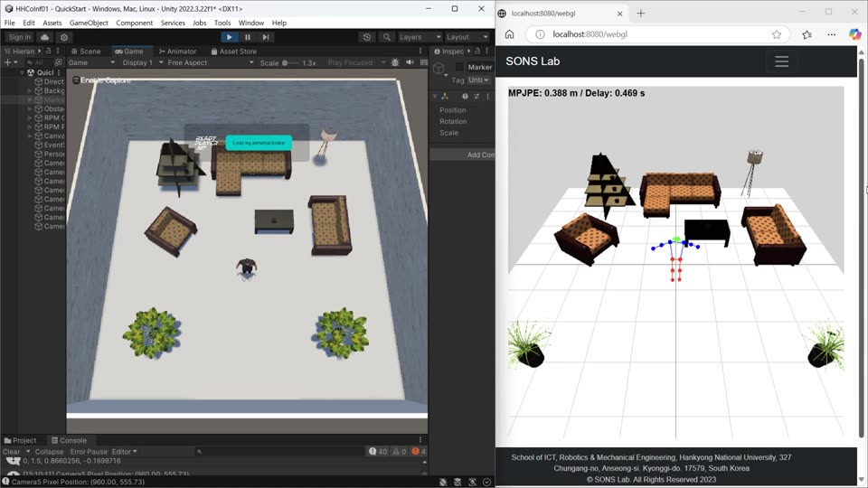The height and width of the screenshot is (488, 868).
Task: Open the Undo History icon
Action: [x=367, y=37]
